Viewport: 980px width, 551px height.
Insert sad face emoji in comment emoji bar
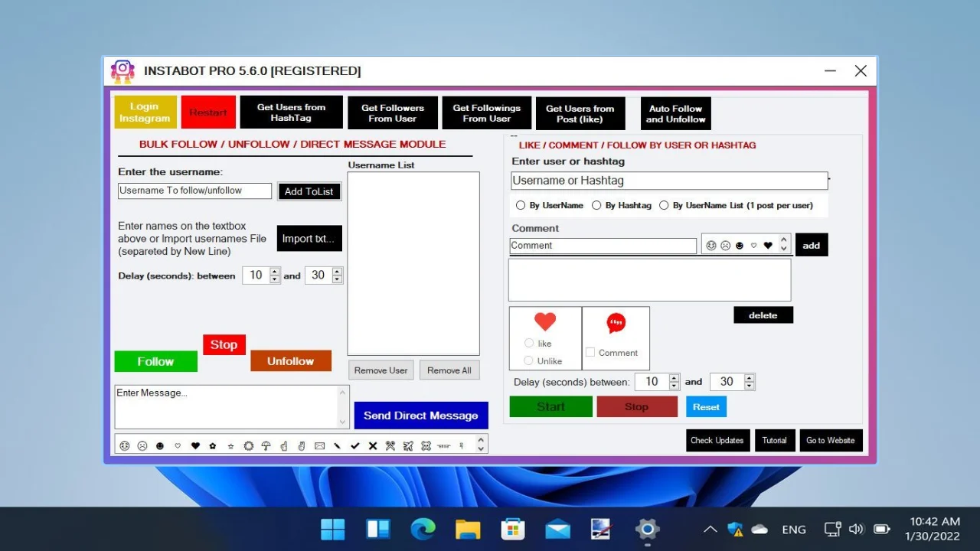tap(725, 246)
